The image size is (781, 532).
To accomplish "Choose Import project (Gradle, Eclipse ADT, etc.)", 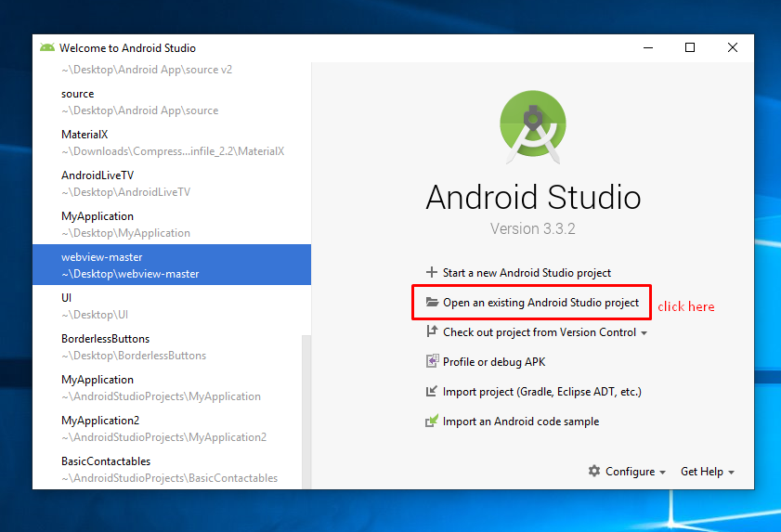I will [533, 392].
